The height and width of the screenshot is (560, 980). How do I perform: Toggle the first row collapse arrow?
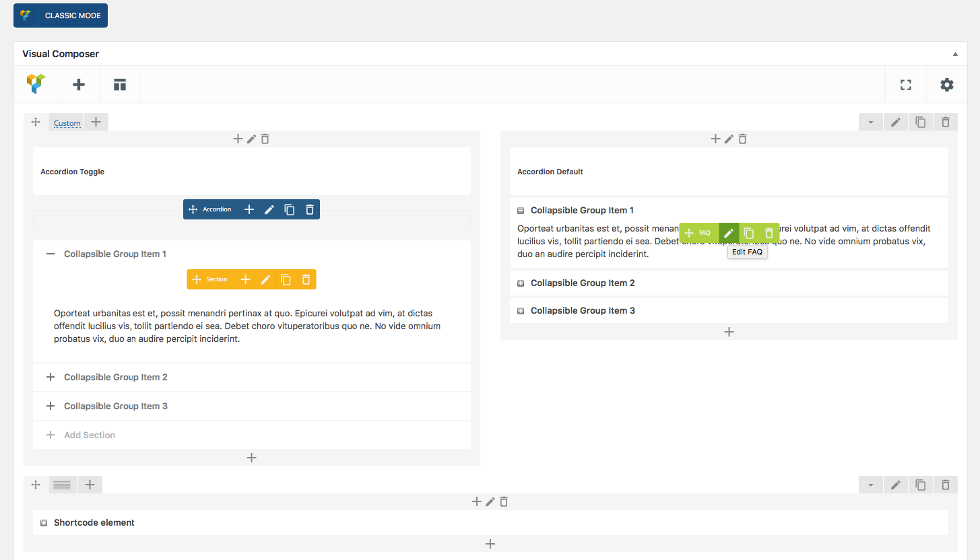[x=870, y=123]
